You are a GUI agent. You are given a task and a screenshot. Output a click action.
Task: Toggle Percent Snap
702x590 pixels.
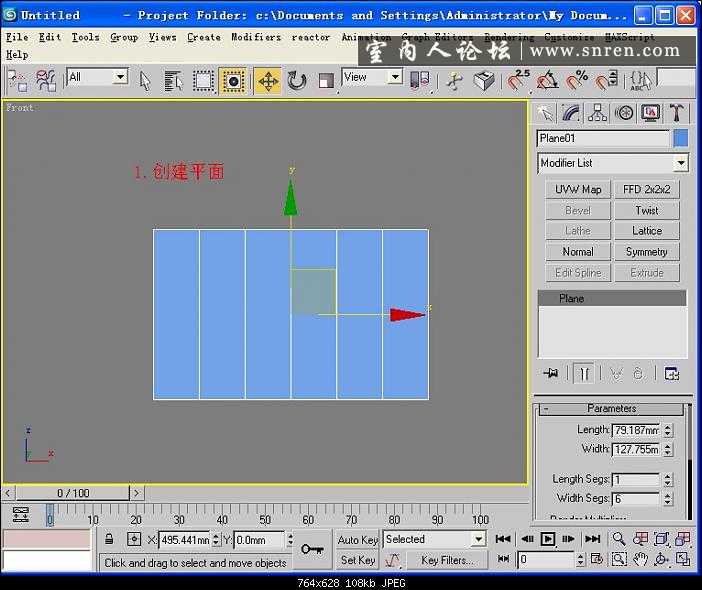577,81
